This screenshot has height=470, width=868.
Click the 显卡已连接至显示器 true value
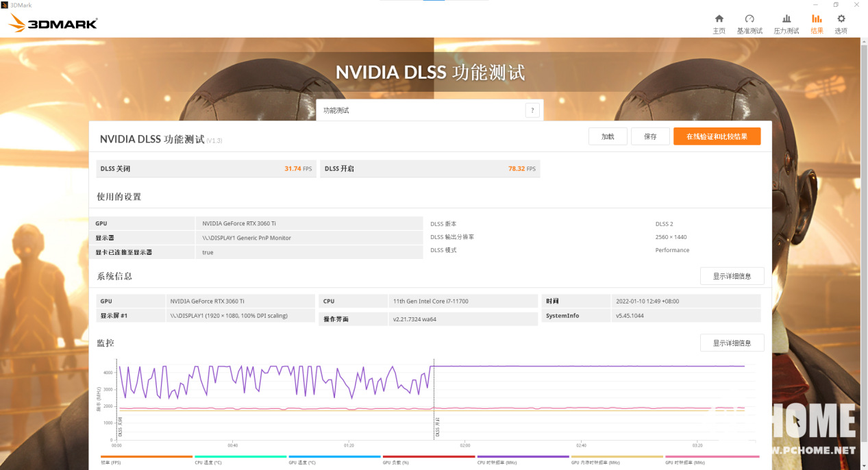coord(208,252)
